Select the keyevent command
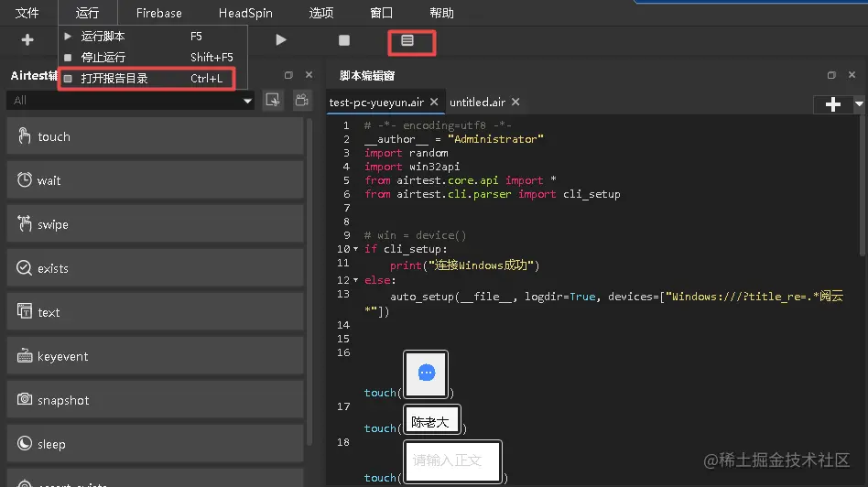 pos(155,356)
